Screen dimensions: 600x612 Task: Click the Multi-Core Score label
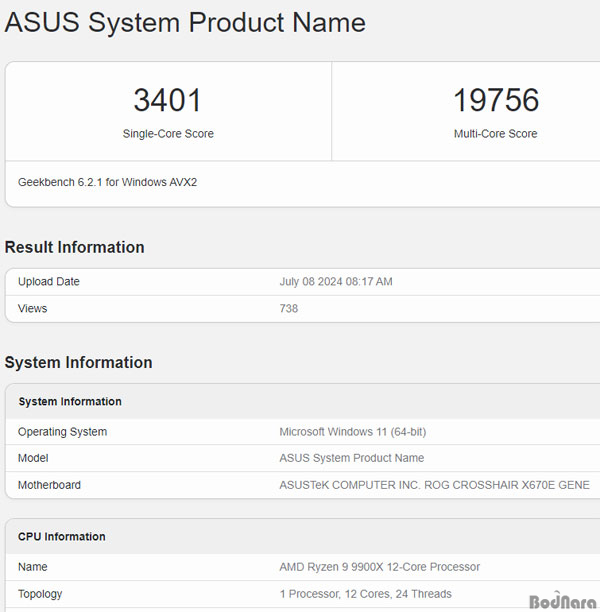click(x=495, y=134)
